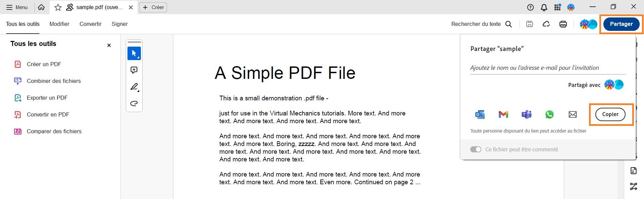Toggle the favorite star for sample.pdf
This screenshot has height=199, width=644.
(58, 7)
